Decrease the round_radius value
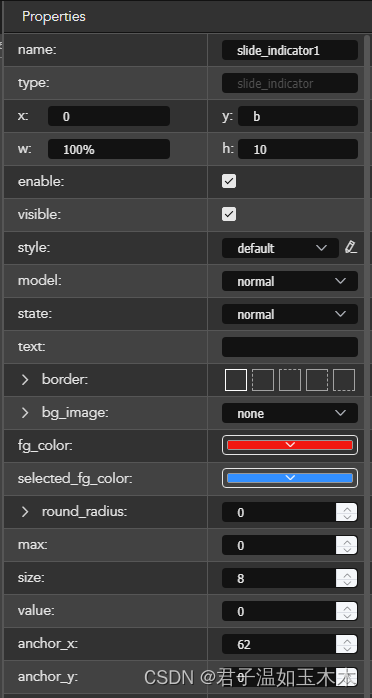 click(x=347, y=517)
